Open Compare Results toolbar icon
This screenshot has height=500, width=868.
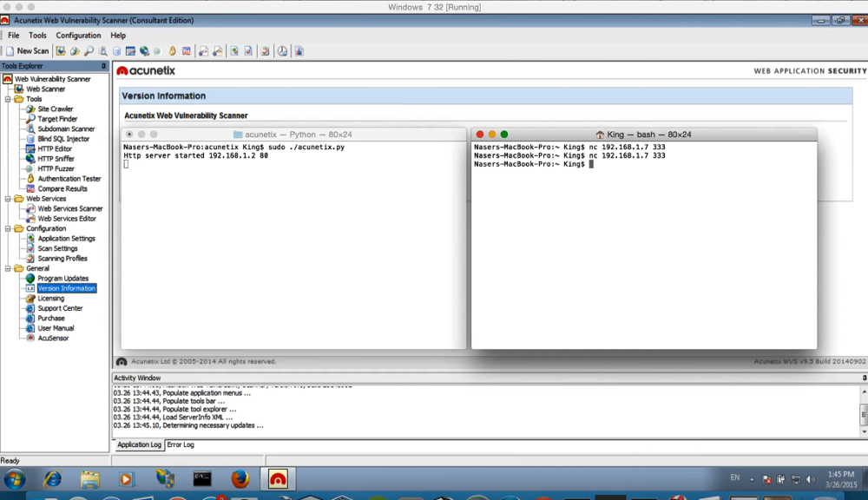187,51
